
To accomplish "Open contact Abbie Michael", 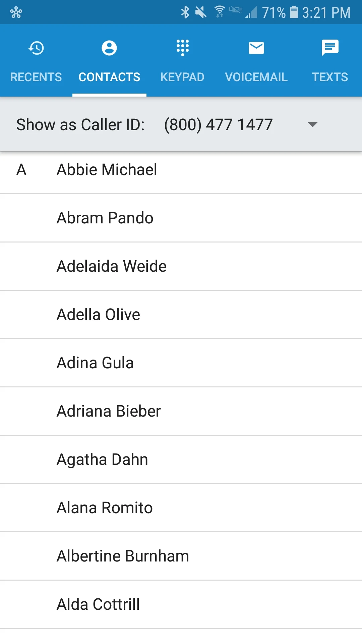I will point(181,170).
